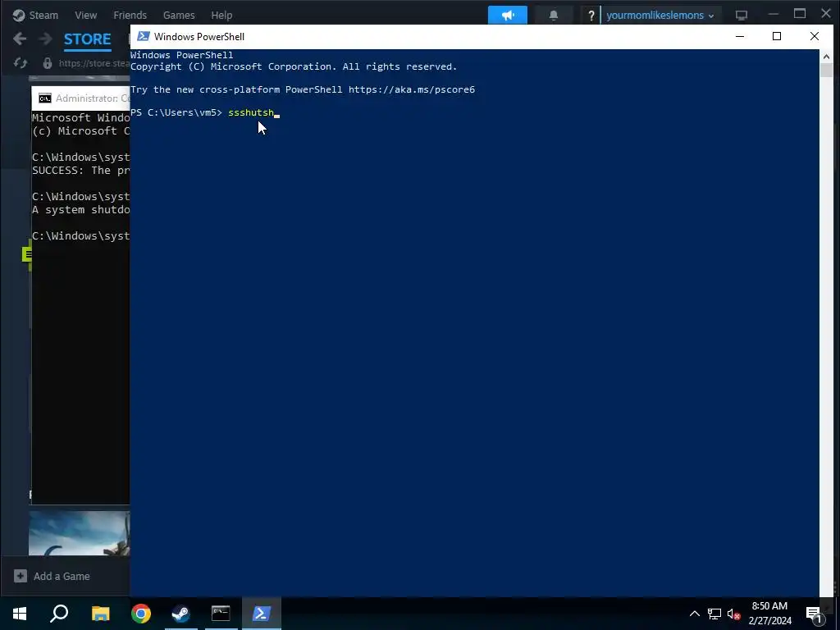Open the Games menu in Steam
The image size is (840, 630).
179,15
